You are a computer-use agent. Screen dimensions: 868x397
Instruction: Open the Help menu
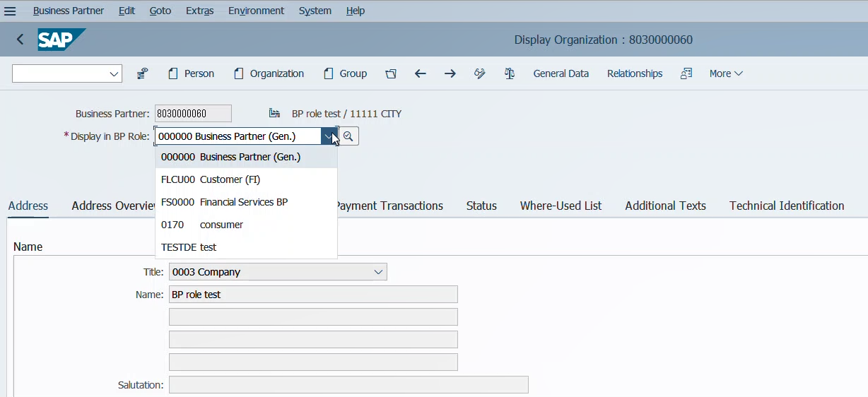[x=356, y=11]
